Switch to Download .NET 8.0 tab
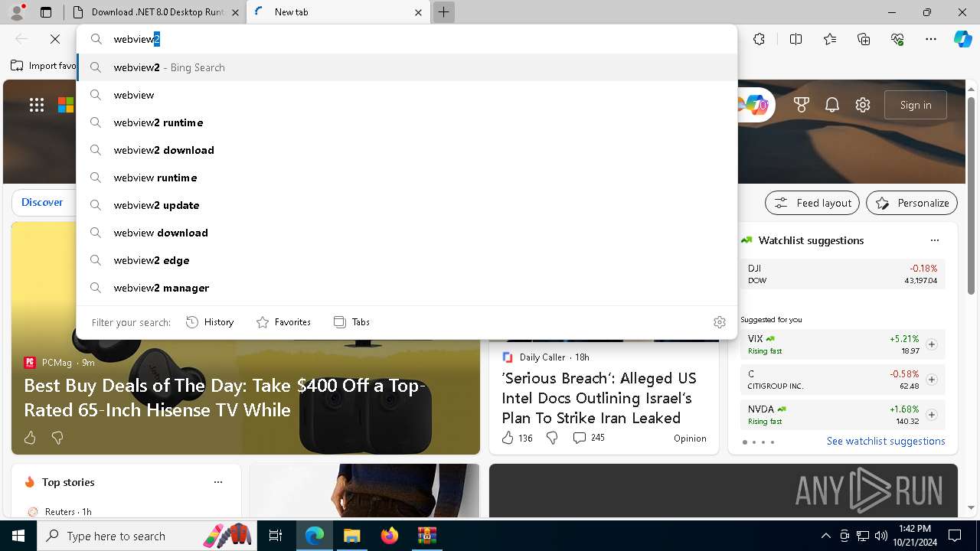Image resolution: width=980 pixels, height=551 pixels. pyautogui.click(x=155, y=12)
